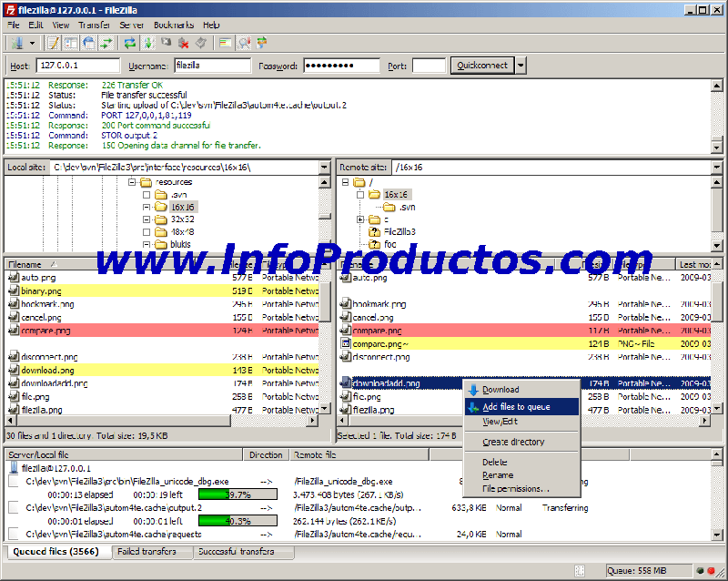Image resolution: width=728 pixels, height=581 pixels.
Task: Toggle the message log display
Action: coord(51,43)
